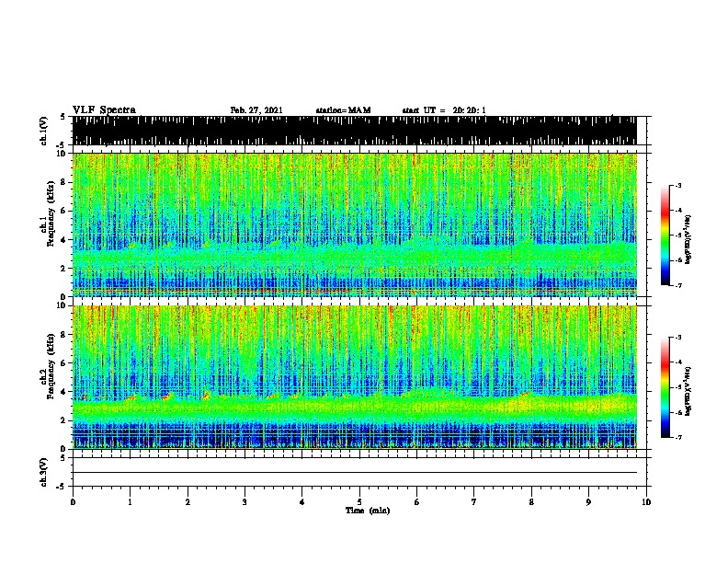This screenshot has height=563, width=728.
Task: Click time axis tick label "4"
Action: click(302, 502)
